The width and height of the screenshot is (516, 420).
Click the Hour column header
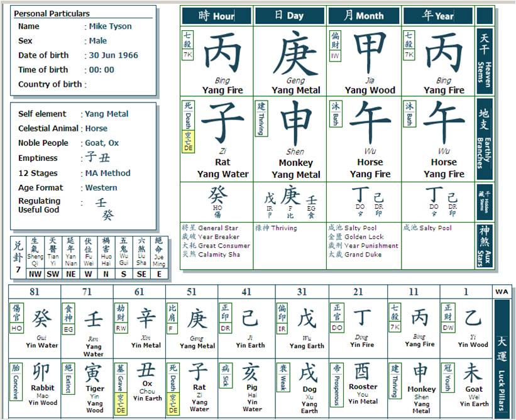click(x=217, y=16)
